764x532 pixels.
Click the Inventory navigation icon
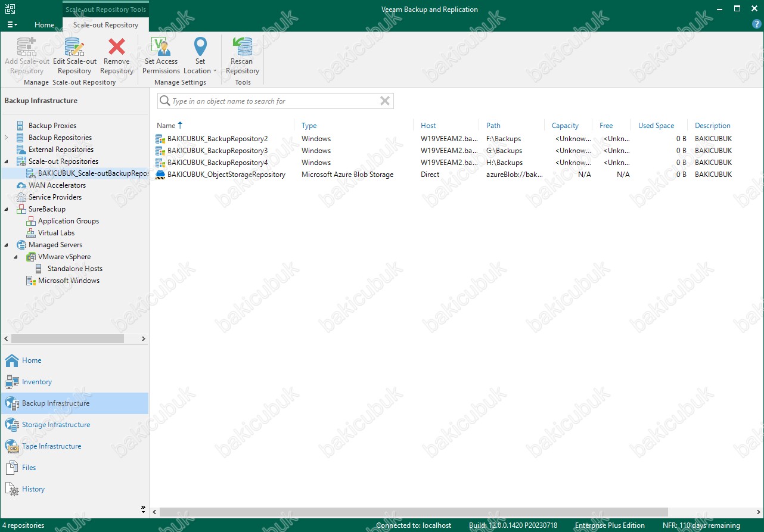[x=12, y=382]
